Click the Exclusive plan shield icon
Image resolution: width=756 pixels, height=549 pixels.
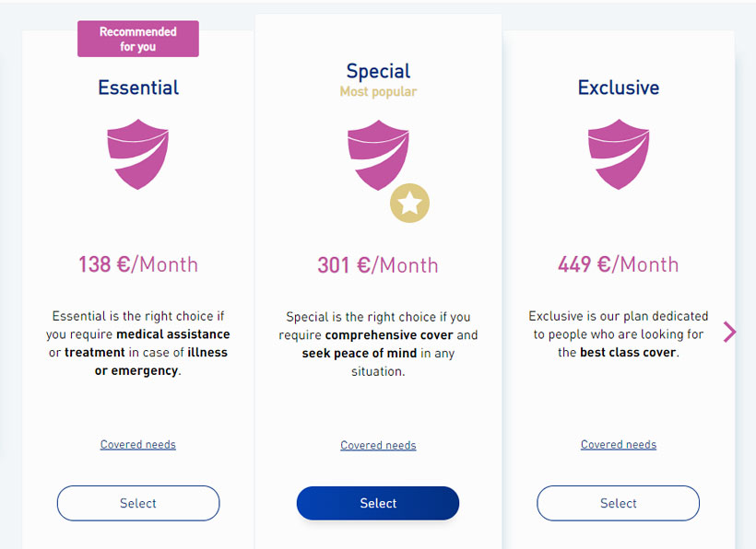pyautogui.click(x=619, y=154)
